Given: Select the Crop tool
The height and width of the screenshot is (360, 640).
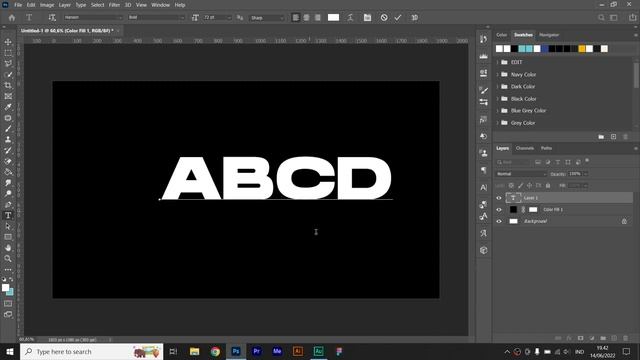Looking at the screenshot, I should point(8,85).
